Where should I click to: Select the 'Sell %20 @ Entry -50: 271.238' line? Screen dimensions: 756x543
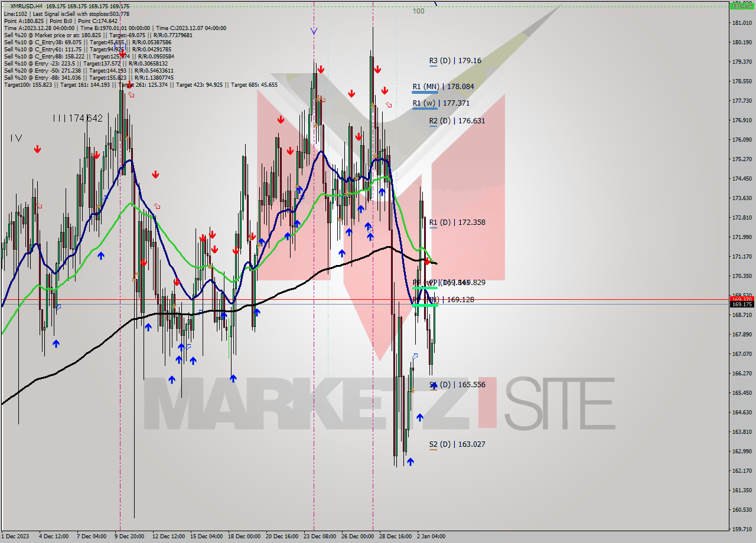tap(89, 70)
